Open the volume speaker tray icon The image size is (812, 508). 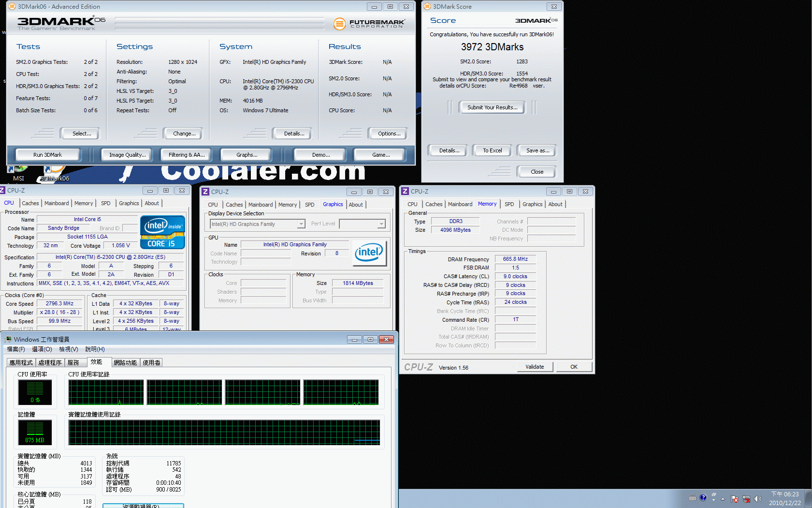[x=757, y=499]
